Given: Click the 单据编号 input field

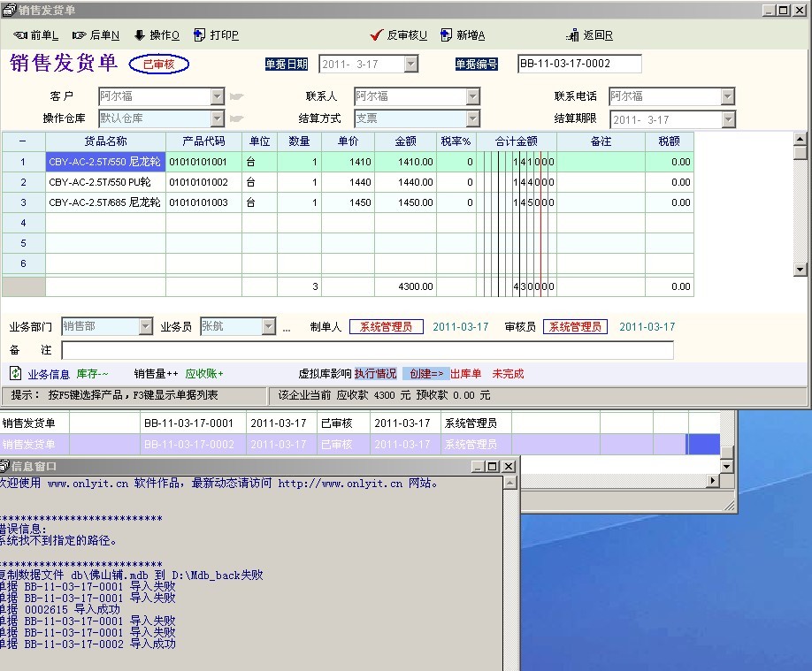Looking at the screenshot, I should point(578,64).
